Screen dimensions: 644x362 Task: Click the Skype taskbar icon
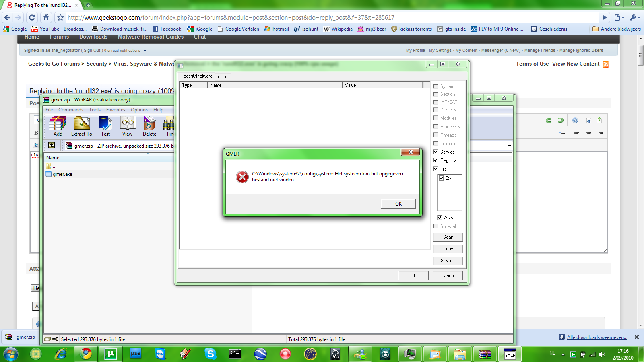pos(210,354)
